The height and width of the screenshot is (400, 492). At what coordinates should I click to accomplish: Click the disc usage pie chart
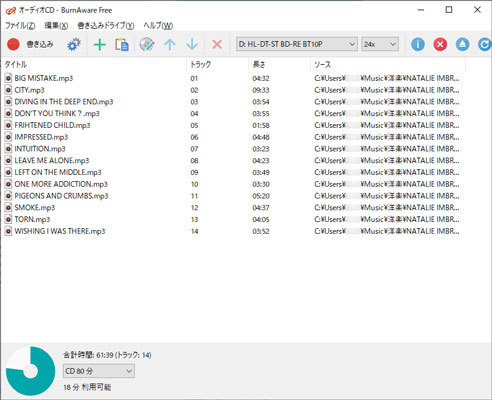[x=30, y=371]
